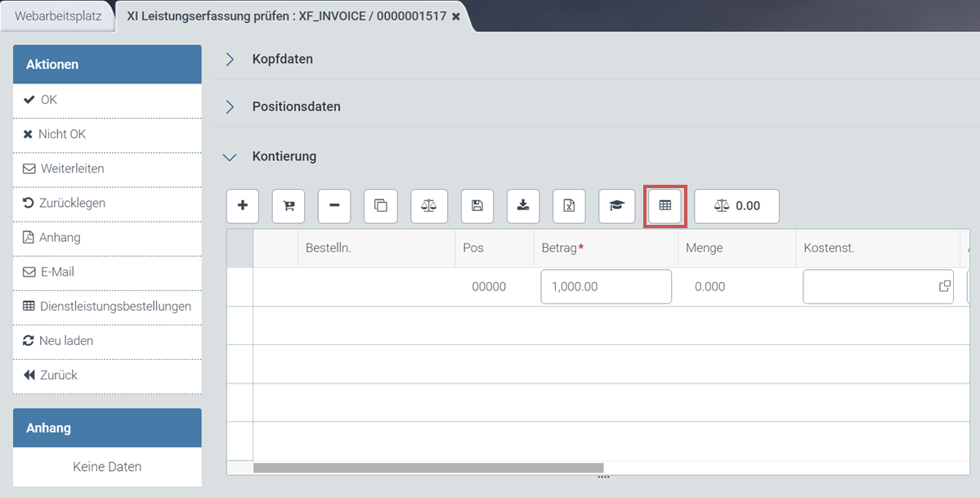Open the shopping cart purchase order icon
The height and width of the screenshot is (498, 980).
coord(288,206)
